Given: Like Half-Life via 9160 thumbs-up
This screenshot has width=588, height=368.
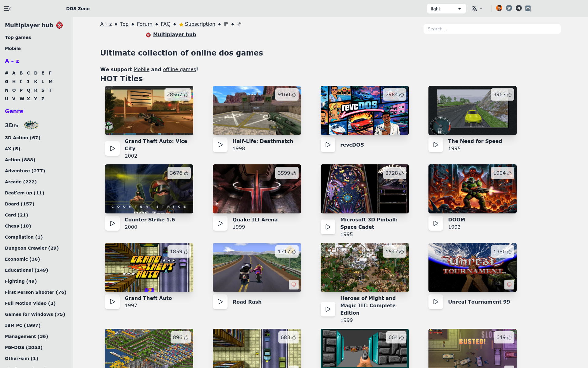Looking at the screenshot, I should (287, 94).
